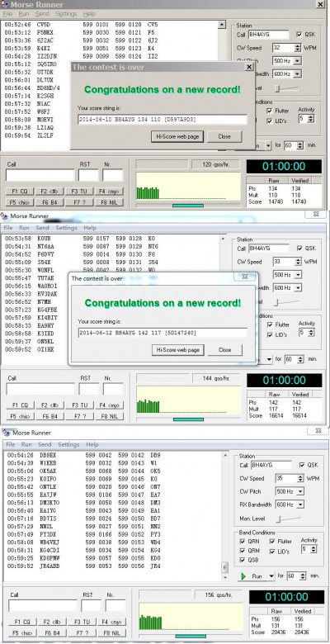Screen dimensions: 330x644
Task: Click Nr. field in the 32 WPM window
Action: point(113,175)
